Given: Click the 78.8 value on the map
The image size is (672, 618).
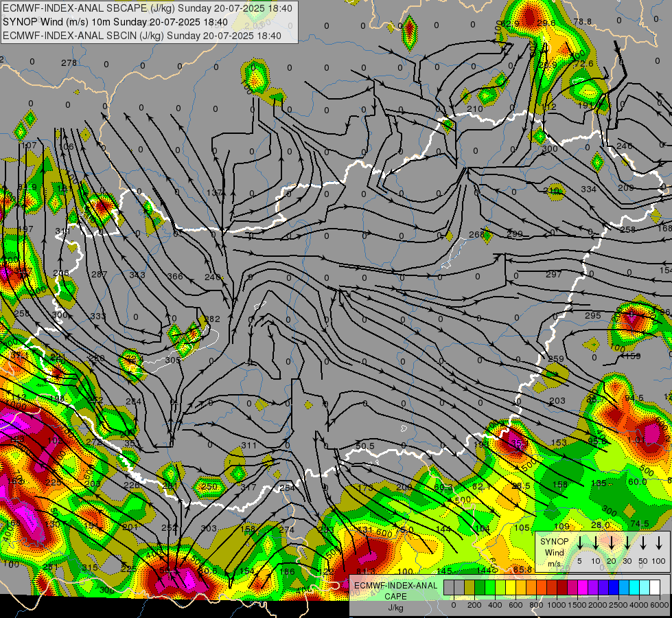Looking at the screenshot, I should click(583, 22).
